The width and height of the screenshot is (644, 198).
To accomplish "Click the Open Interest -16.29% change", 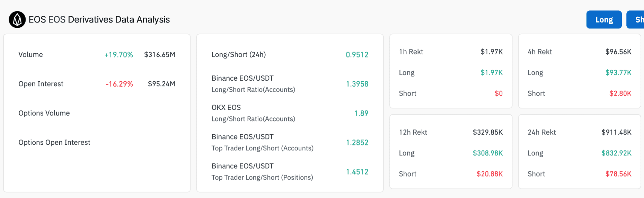I will pos(119,84).
